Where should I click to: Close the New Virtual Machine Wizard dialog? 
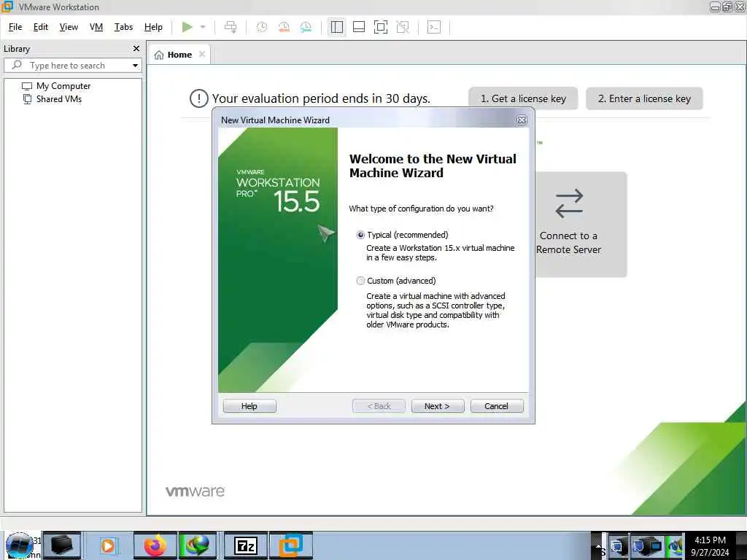pyautogui.click(x=522, y=120)
